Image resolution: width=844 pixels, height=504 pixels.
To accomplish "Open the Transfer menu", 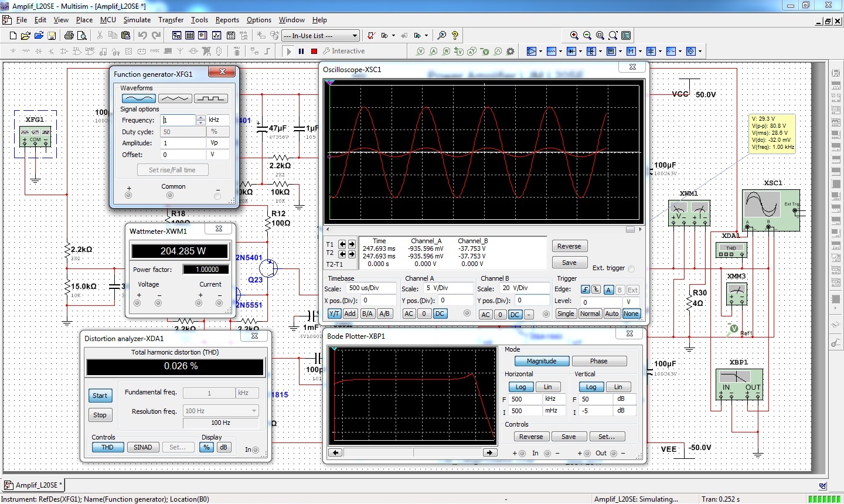I will click(171, 20).
